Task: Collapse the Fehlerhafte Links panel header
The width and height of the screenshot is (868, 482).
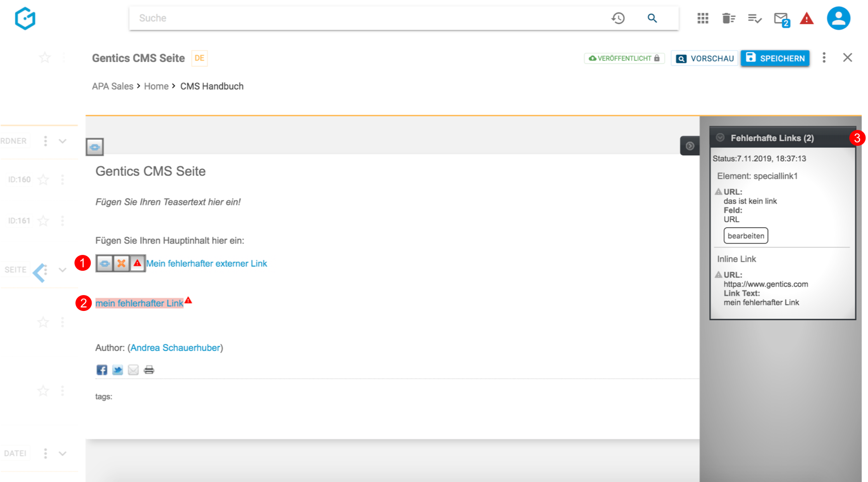Action: 721,138
